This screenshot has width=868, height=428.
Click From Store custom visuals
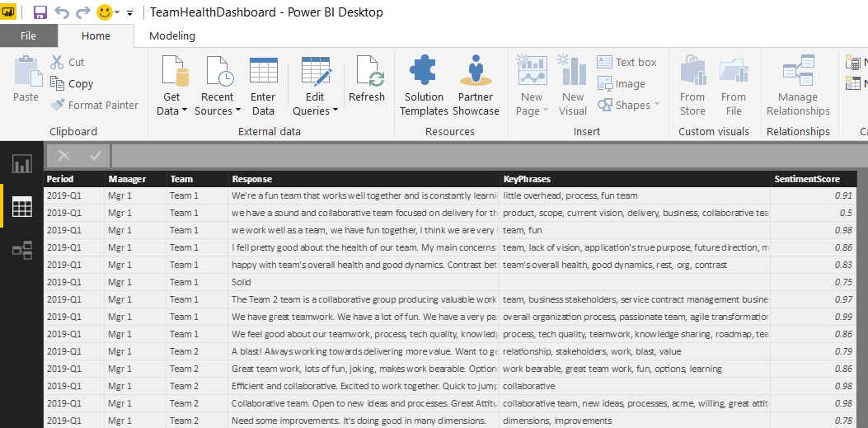[692, 85]
